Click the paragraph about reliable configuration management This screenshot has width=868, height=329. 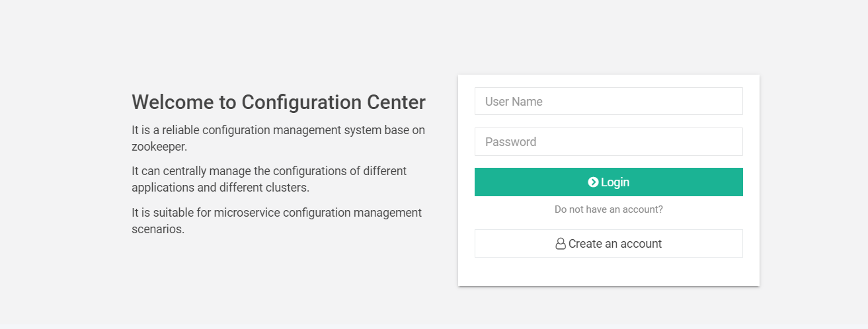(x=278, y=130)
